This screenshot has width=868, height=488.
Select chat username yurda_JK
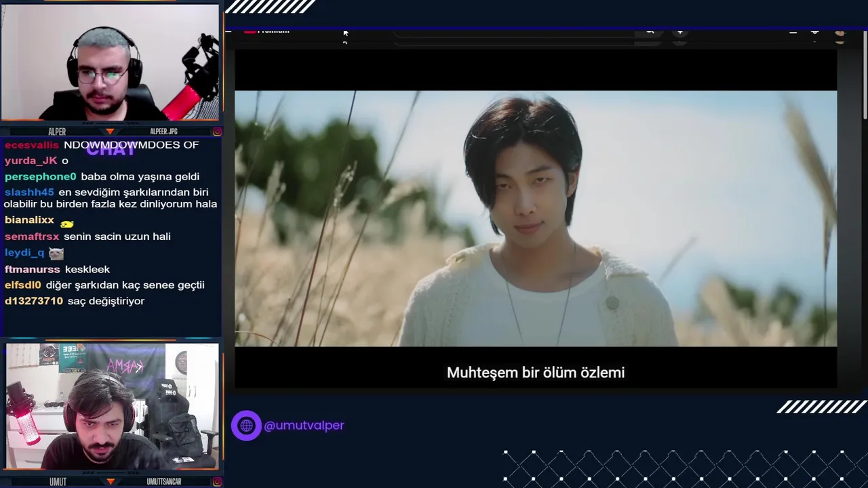click(31, 161)
